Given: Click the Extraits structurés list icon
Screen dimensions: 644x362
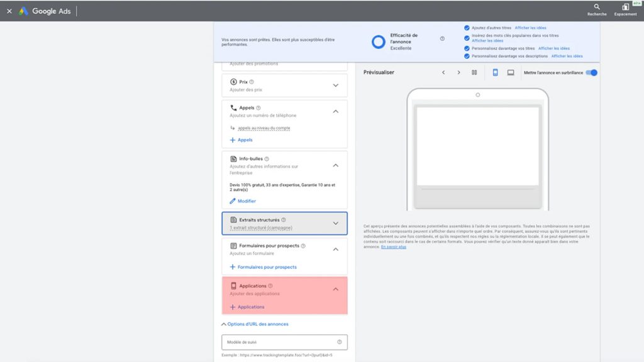Looking at the screenshot, I should 233,220.
